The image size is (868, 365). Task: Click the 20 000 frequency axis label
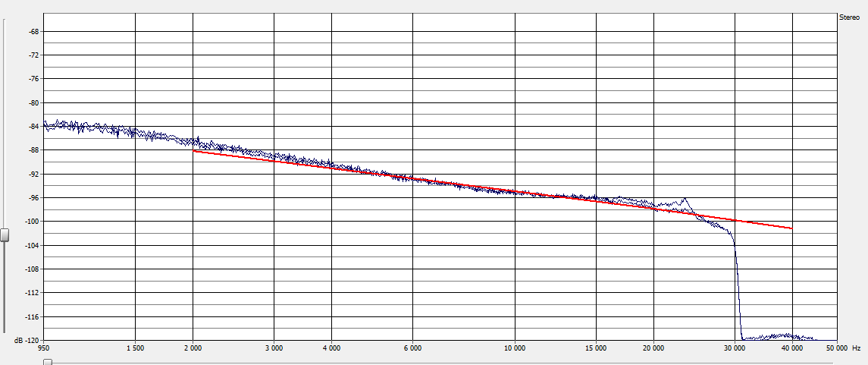point(653,348)
